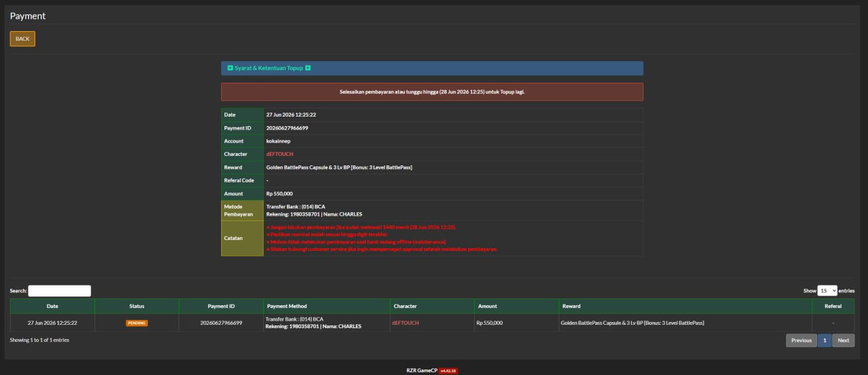Click the RZR GameCP footer text

click(x=422, y=371)
